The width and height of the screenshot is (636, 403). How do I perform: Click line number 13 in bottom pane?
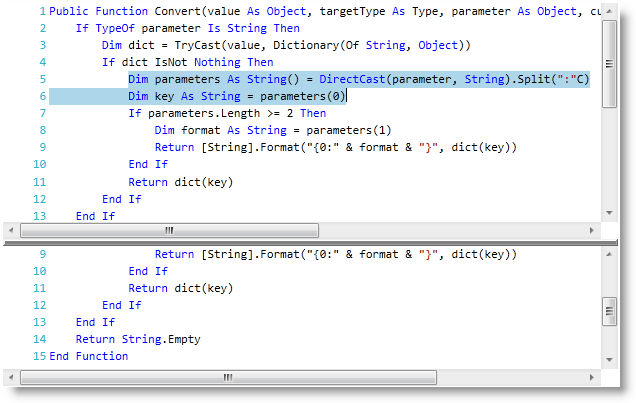coord(40,323)
